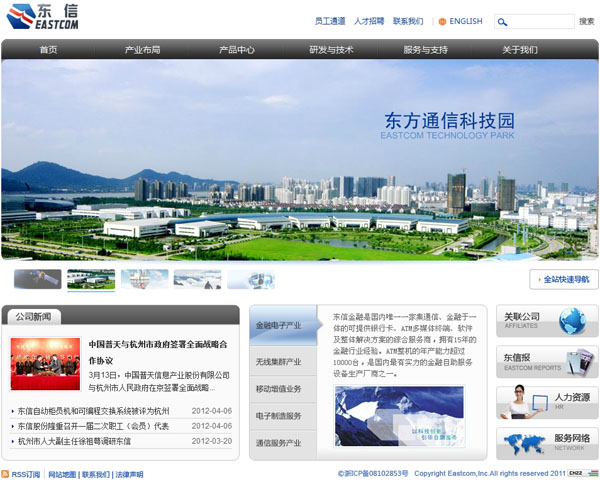
Task: Switch to the 无线集群产业 tab
Action: [278, 361]
